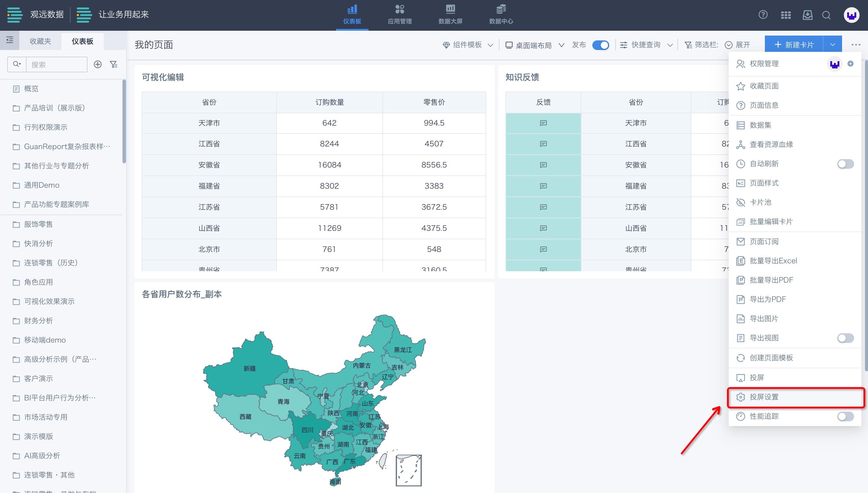Choose 收藏页面 in the menu

click(795, 86)
